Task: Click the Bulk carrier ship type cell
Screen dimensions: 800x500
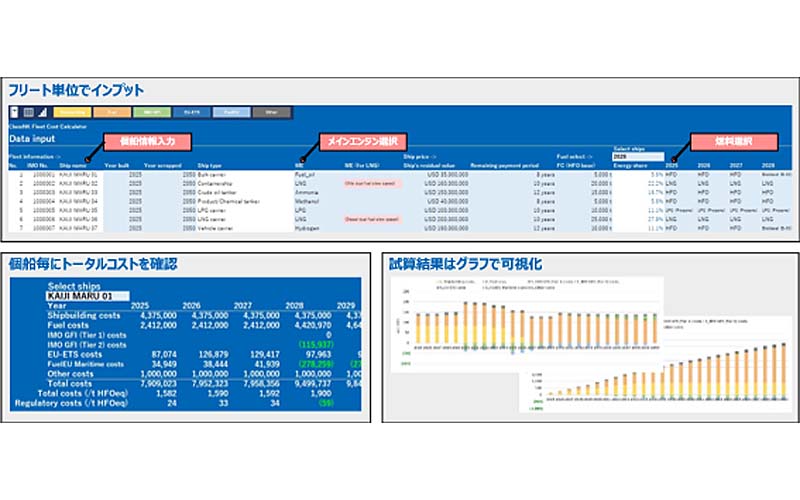Action: click(x=211, y=174)
